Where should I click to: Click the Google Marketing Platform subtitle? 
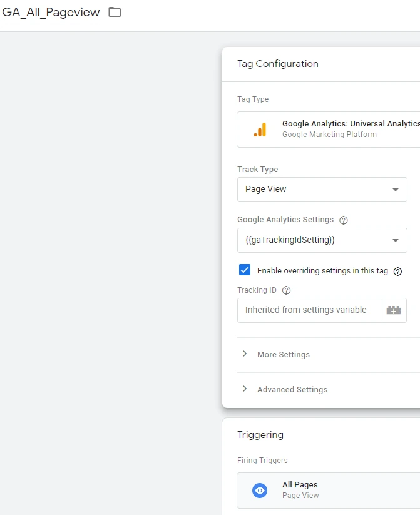329,135
